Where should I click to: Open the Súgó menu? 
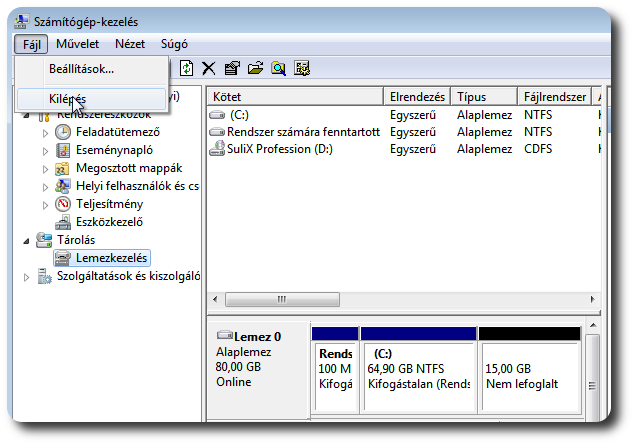[174, 44]
